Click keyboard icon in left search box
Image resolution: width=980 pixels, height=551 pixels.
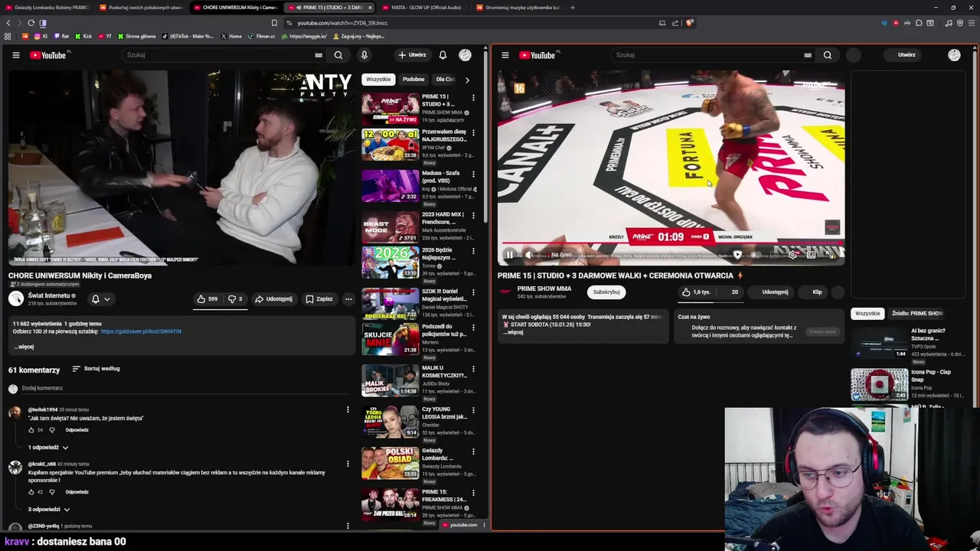318,55
